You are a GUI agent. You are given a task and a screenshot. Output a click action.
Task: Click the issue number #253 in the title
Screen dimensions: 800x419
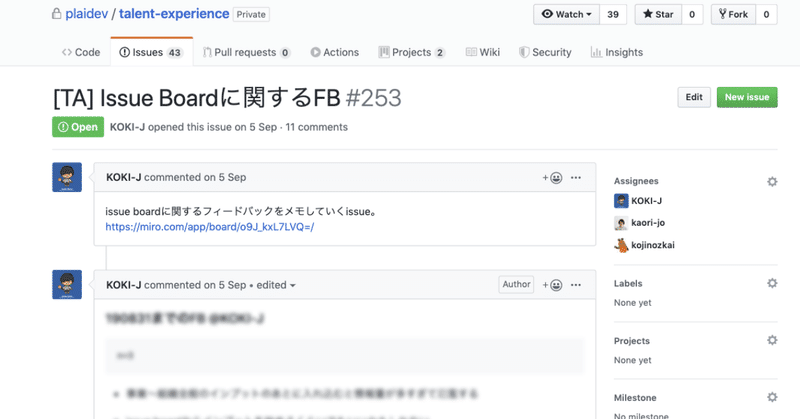click(373, 98)
